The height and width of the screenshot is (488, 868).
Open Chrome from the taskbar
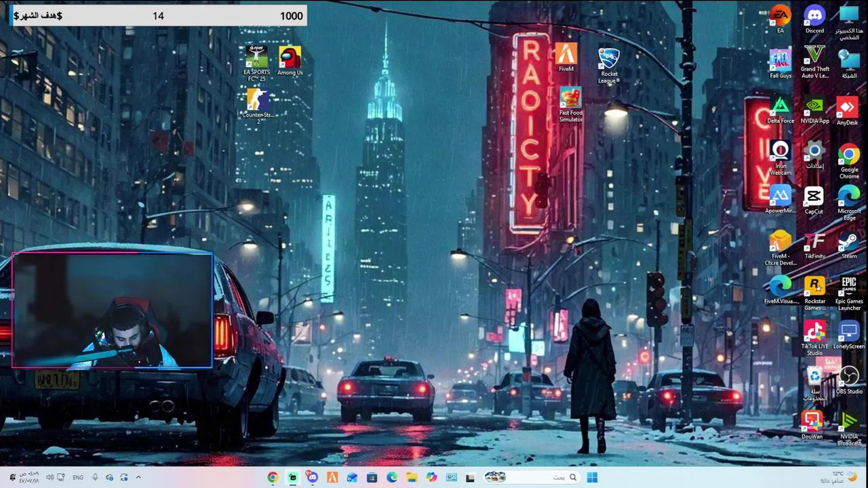273,477
